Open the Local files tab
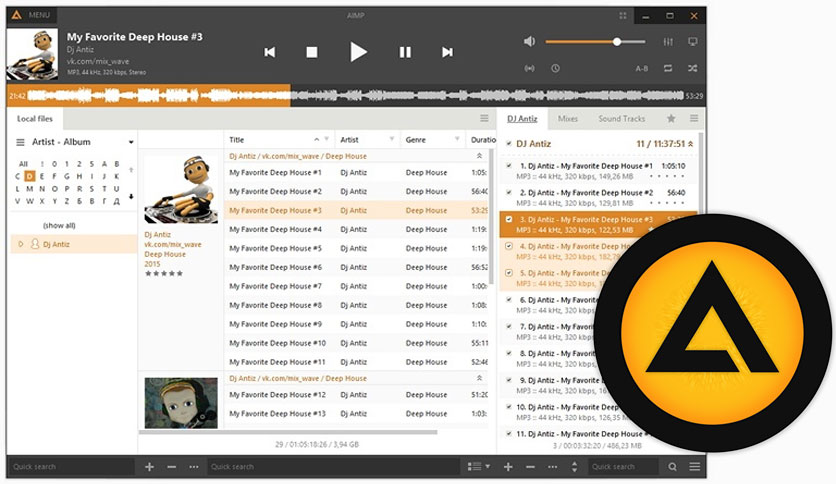The width and height of the screenshot is (836, 484). click(35, 119)
